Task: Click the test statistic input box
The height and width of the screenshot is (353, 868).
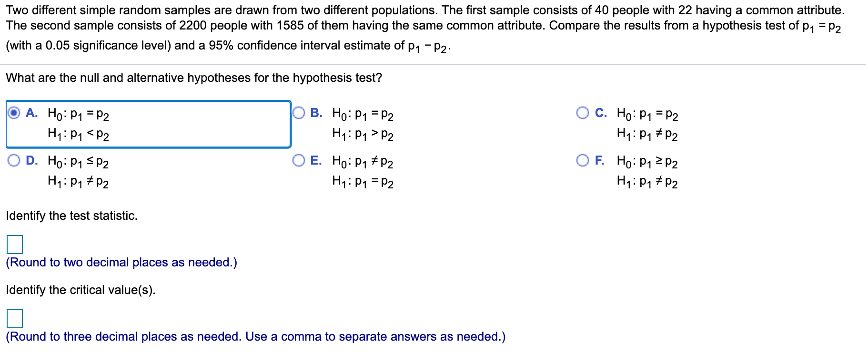Action: [14, 245]
